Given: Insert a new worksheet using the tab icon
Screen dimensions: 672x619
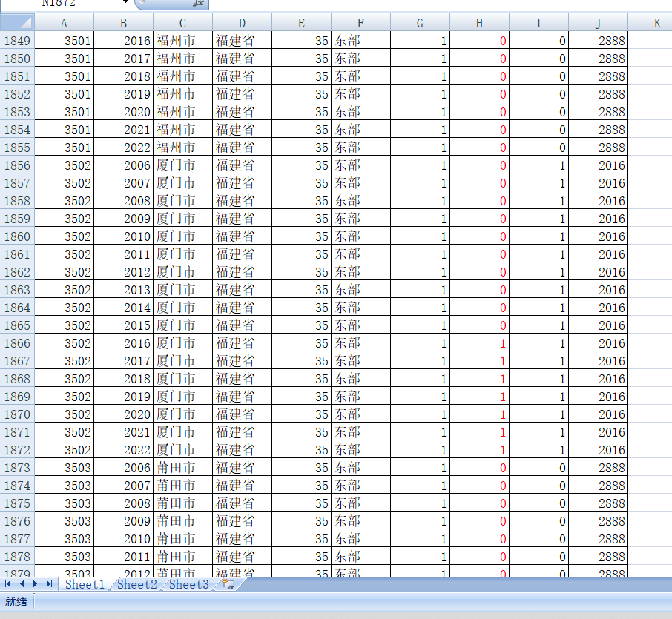Looking at the screenshot, I should pos(228,584).
